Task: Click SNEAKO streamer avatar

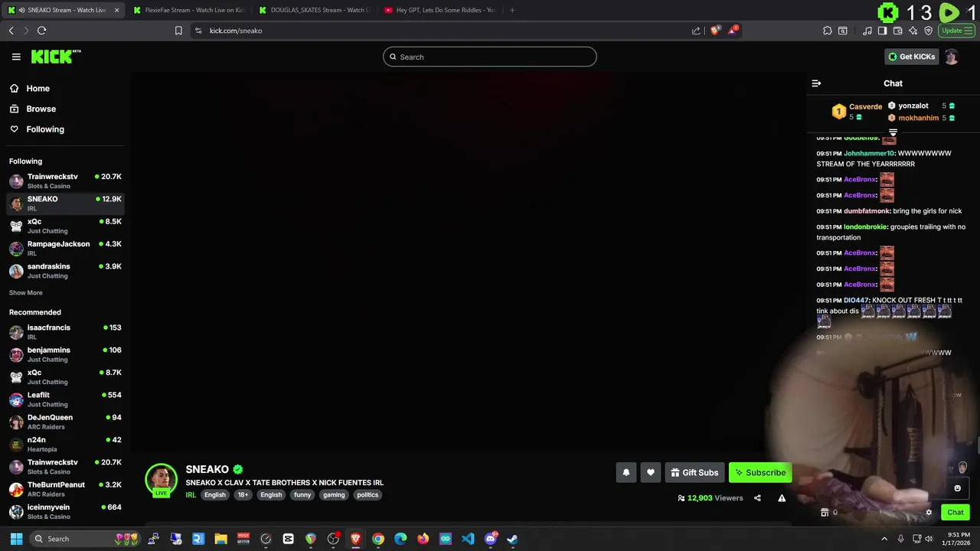Action: [162, 479]
